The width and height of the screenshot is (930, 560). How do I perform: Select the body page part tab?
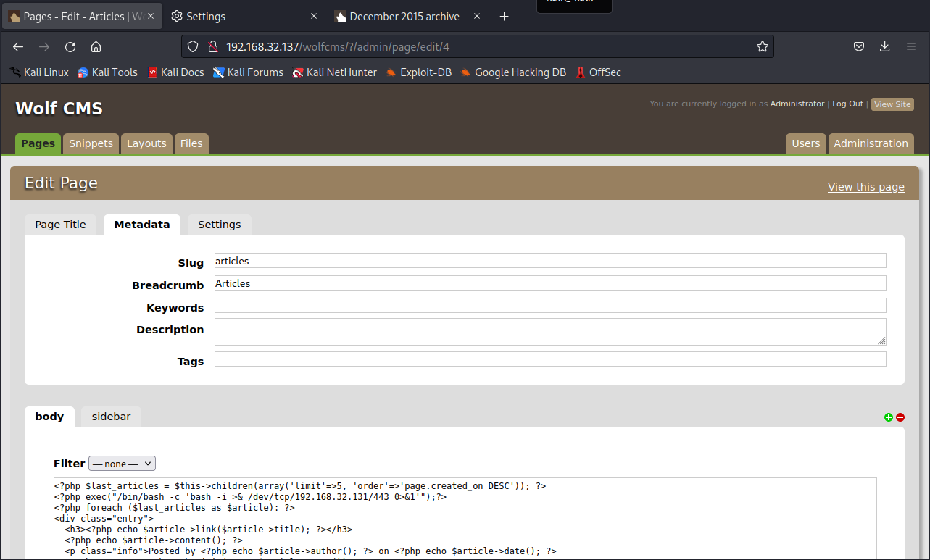(49, 417)
